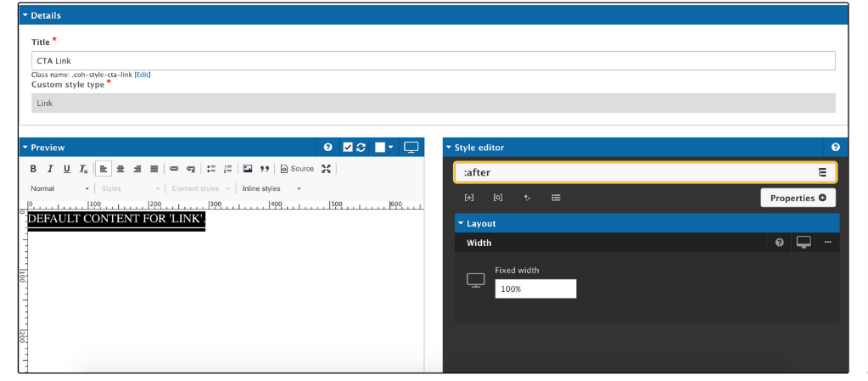
Task: Align text left in the editor
Action: [x=104, y=169]
